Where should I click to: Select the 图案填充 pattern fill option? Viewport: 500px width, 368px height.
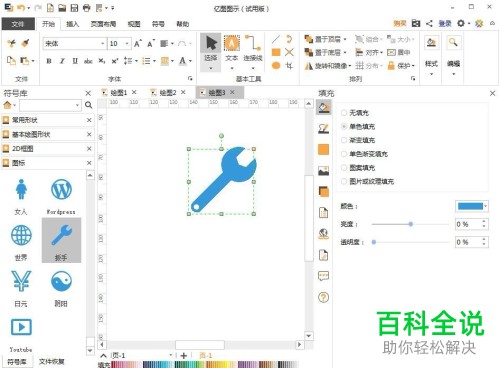click(358, 168)
